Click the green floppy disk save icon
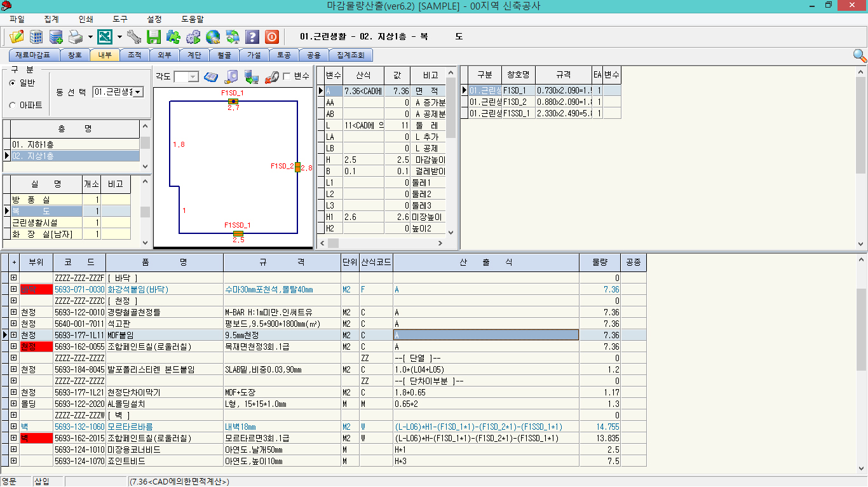 154,37
